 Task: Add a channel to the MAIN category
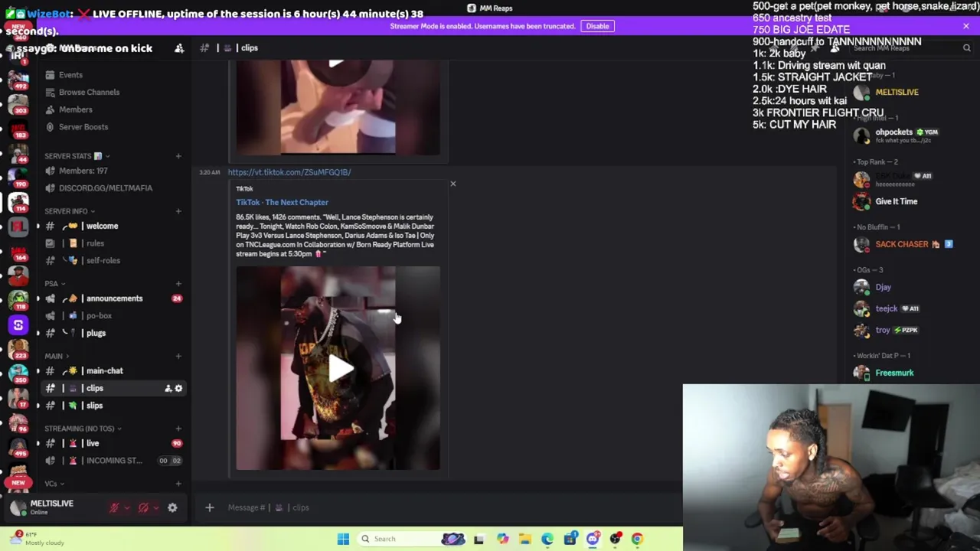tap(178, 356)
